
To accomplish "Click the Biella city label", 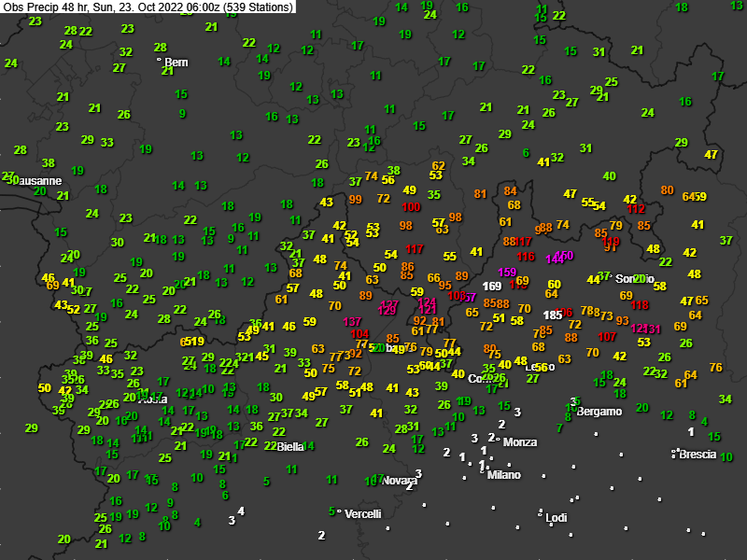I will coord(290,447).
